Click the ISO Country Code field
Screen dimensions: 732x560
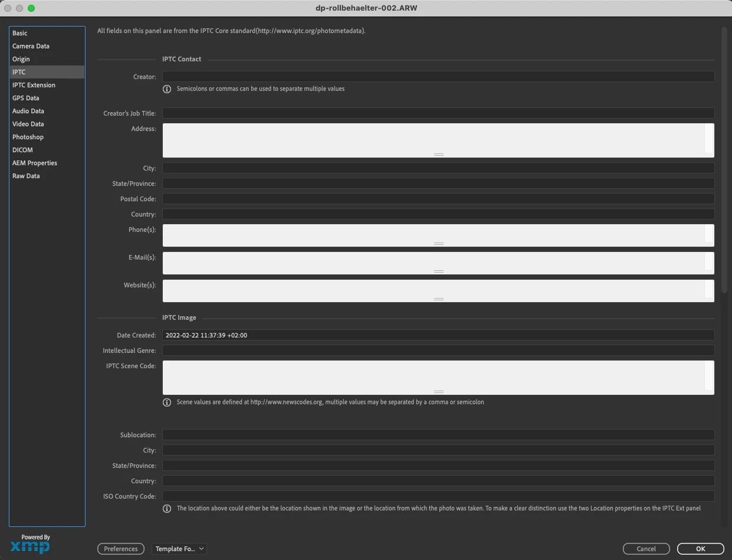tap(438, 496)
